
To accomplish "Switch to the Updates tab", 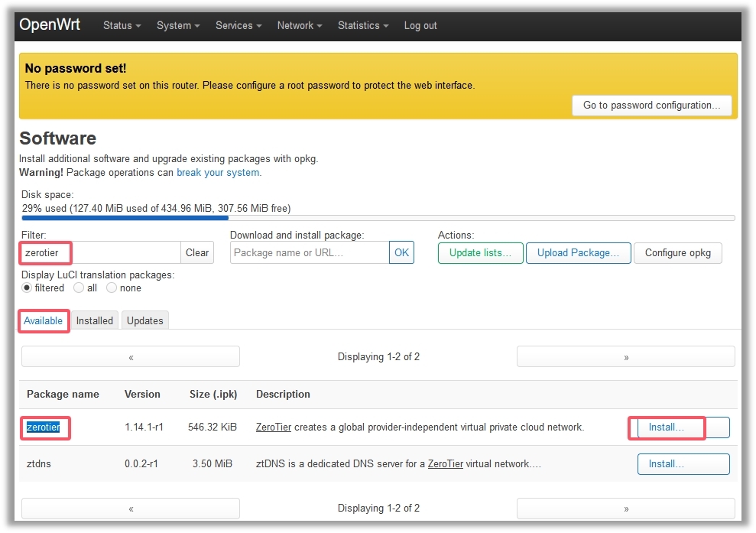I will 145,321.
